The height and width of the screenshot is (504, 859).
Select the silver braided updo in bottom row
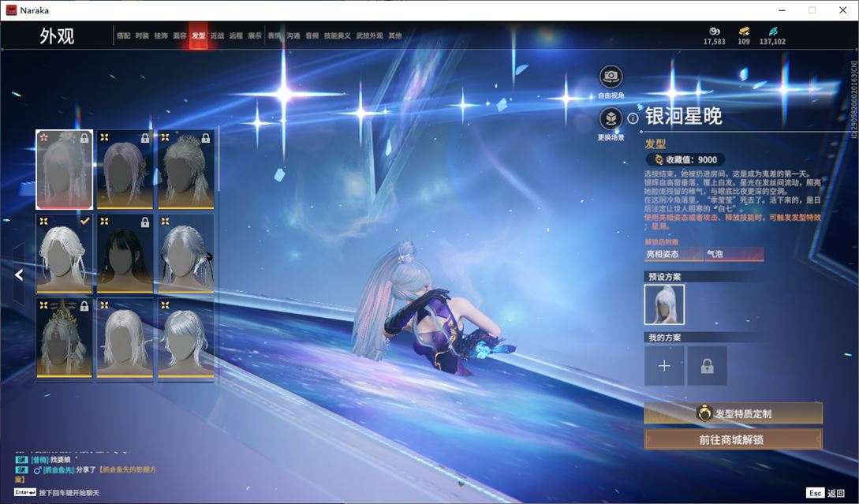coord(185,338)
